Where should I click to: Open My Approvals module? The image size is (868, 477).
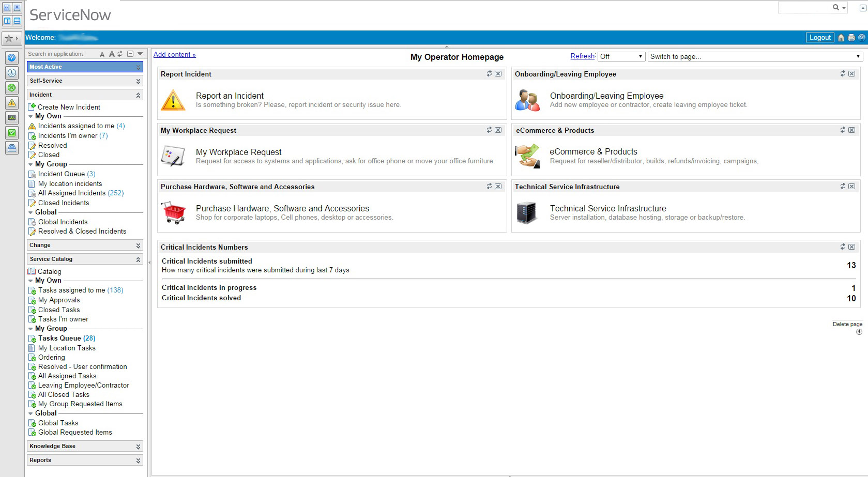[x=59, y=300]
